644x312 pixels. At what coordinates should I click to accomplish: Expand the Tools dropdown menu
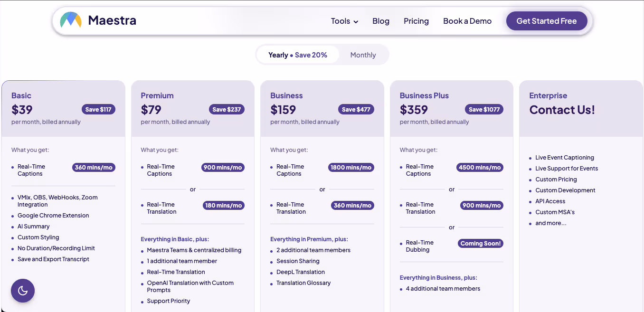[341, 21]
